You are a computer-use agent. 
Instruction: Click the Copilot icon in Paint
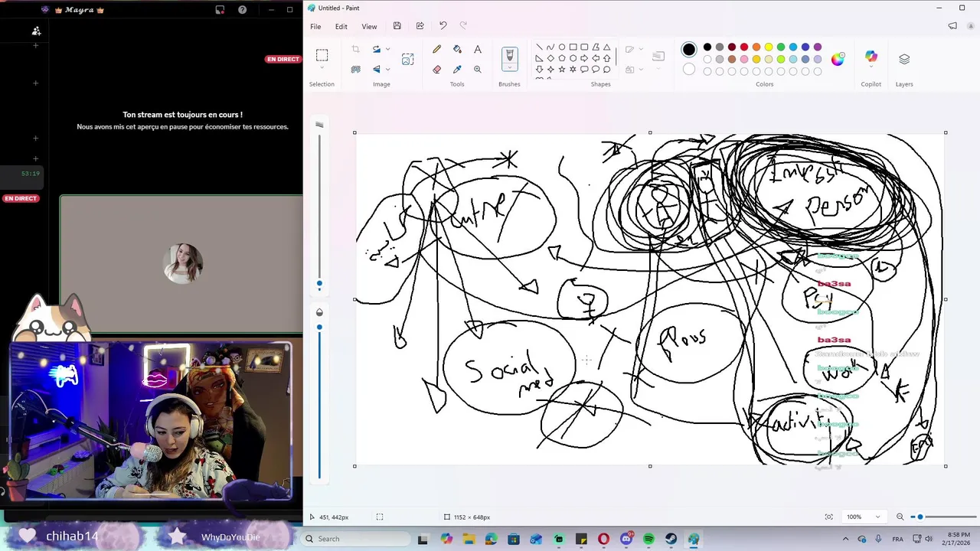point(871,56)
